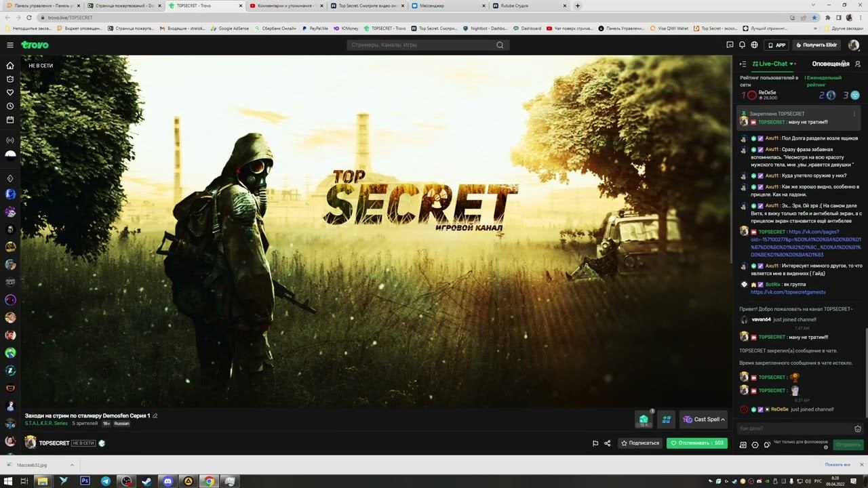The image size is (868, 488).
Task: Open the Сбербанк Онлайн bookmark
Action: coord(275,28)
